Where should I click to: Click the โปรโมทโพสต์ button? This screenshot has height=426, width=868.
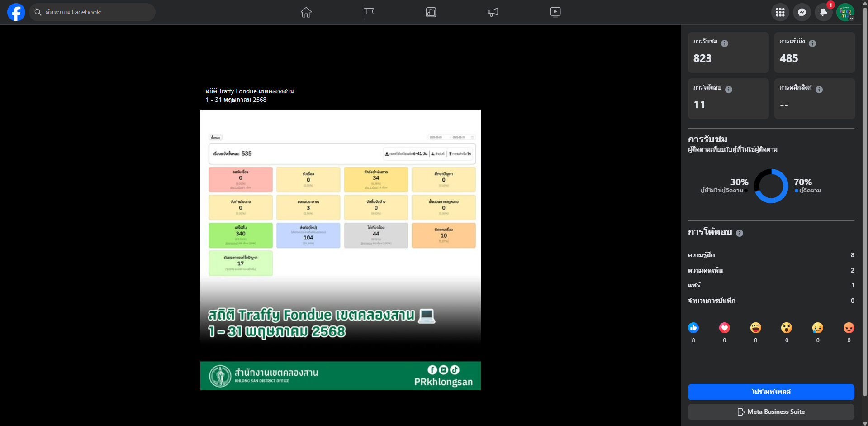771,392
